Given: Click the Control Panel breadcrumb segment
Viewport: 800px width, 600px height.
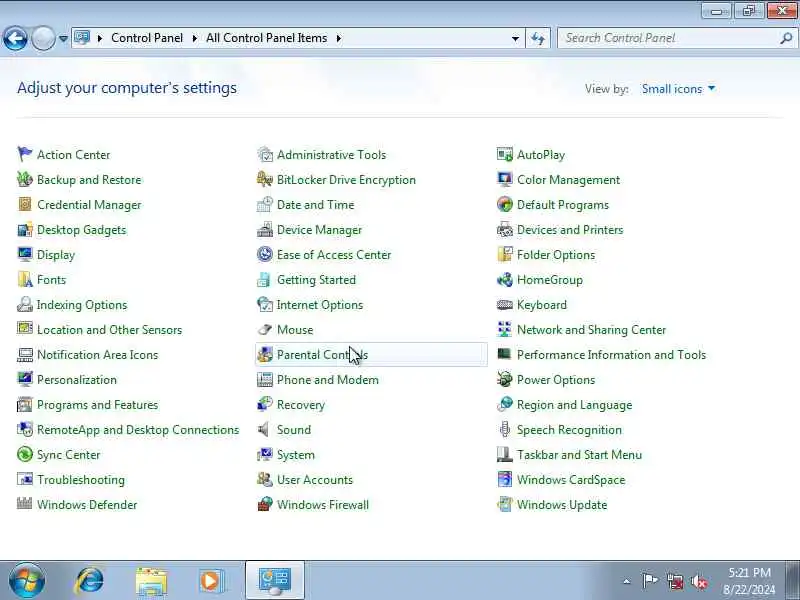Looking at the screenshot, I should click(x=147, y=38).
